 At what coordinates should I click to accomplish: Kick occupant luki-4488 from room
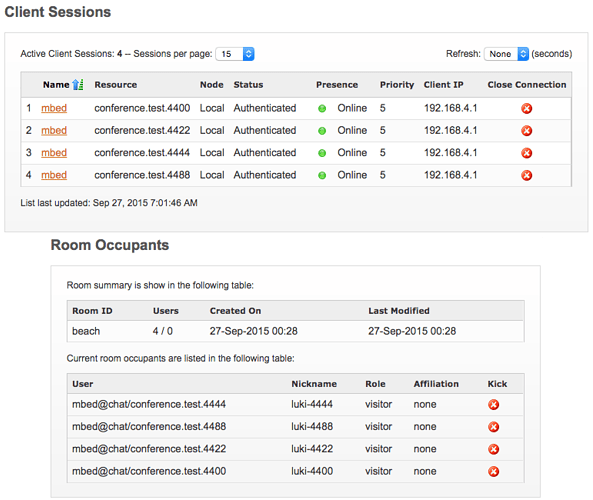pyautogui.click(x=493, y=427)
